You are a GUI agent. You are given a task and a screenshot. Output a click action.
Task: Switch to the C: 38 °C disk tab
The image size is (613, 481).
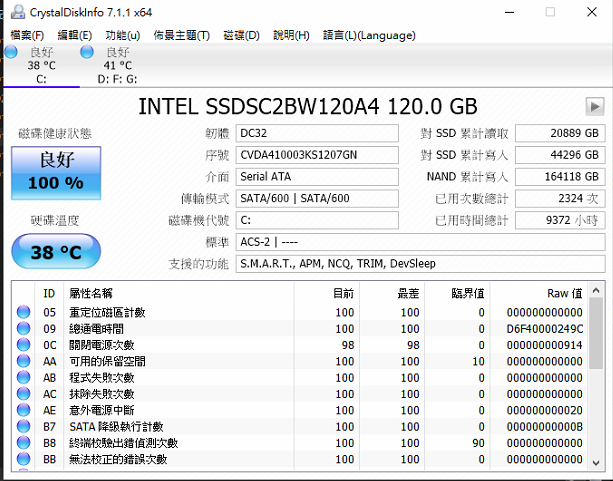(x=41, y=65)
